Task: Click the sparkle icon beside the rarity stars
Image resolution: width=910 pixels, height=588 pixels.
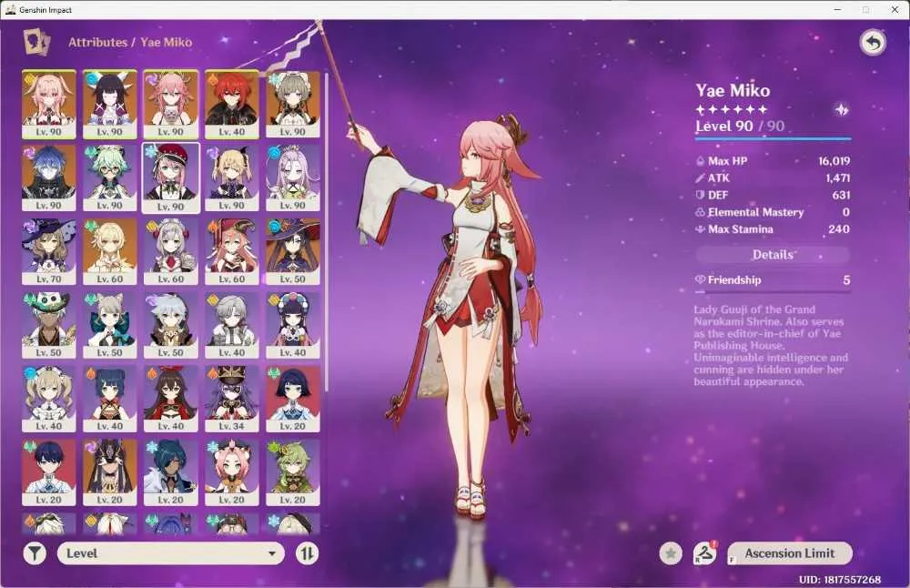Action: click(x=842, y=110)
